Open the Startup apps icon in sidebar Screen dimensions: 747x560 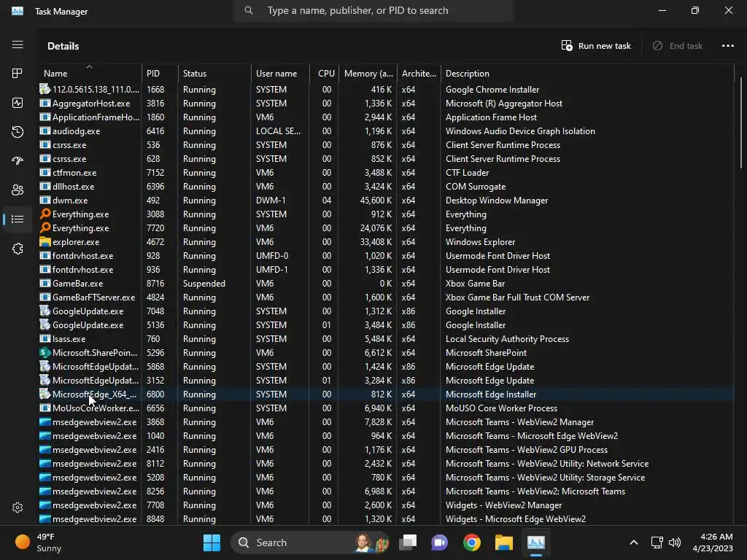tap(18, 161)
